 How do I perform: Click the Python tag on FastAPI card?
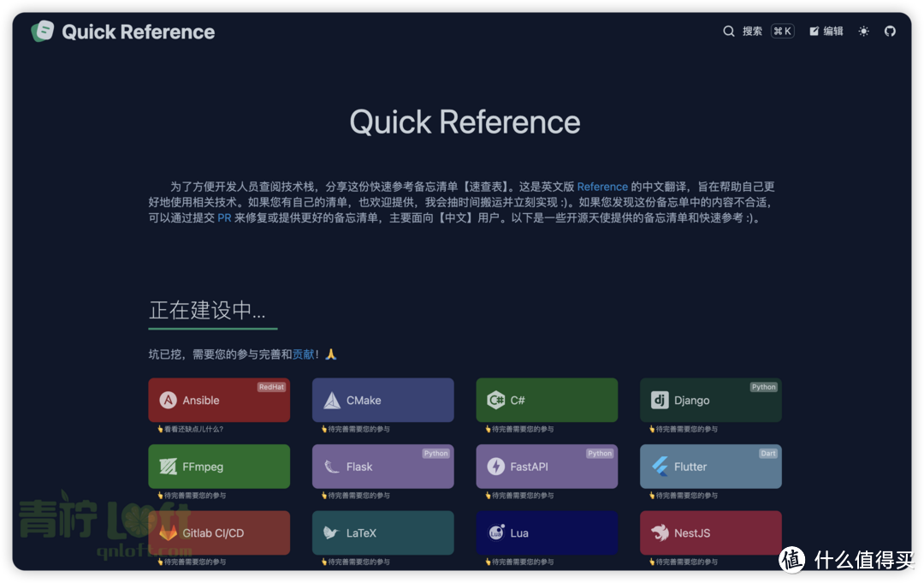point(600,454)
